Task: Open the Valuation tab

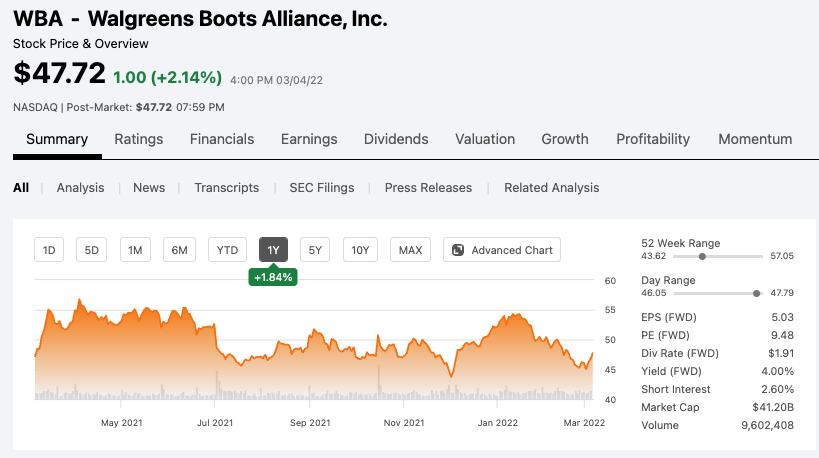Action: click(485, 139)
